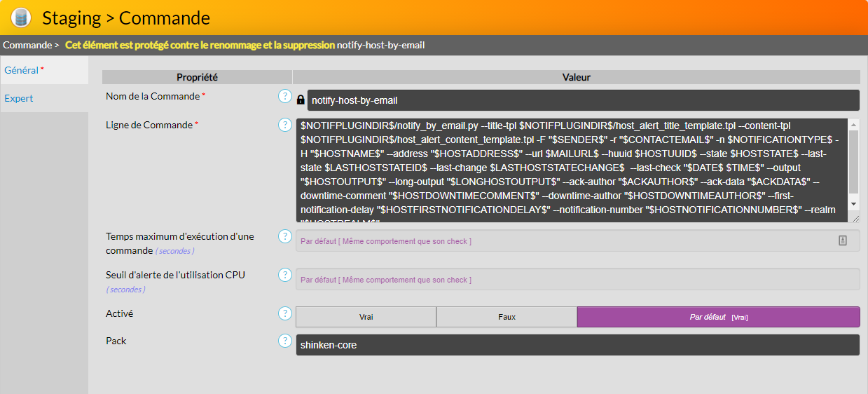Switch to the Général tab
Viewport: 868px width, 394px height.
(44, 70)
